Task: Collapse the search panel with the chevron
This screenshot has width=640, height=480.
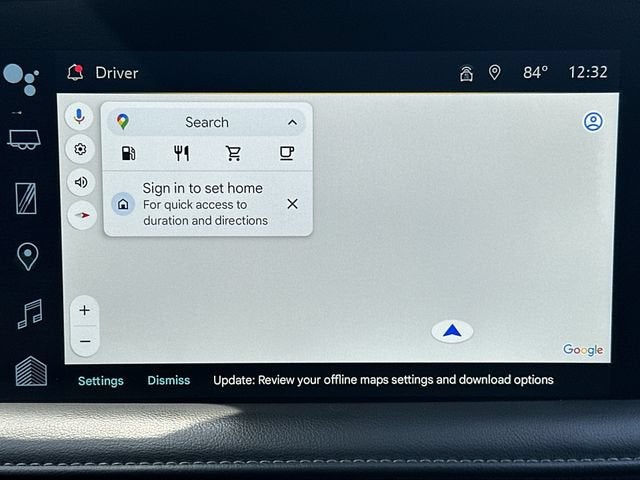Action: click(x=292, y=122)
